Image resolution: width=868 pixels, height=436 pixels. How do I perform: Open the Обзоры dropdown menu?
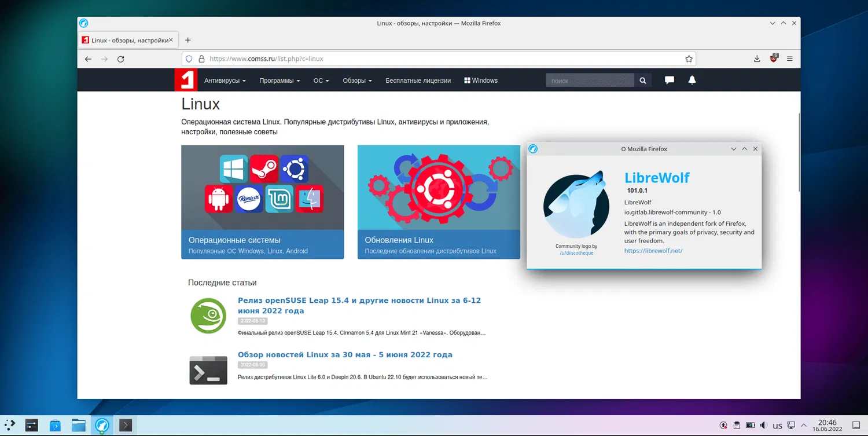pyautogui.click(x=357, y=80)
